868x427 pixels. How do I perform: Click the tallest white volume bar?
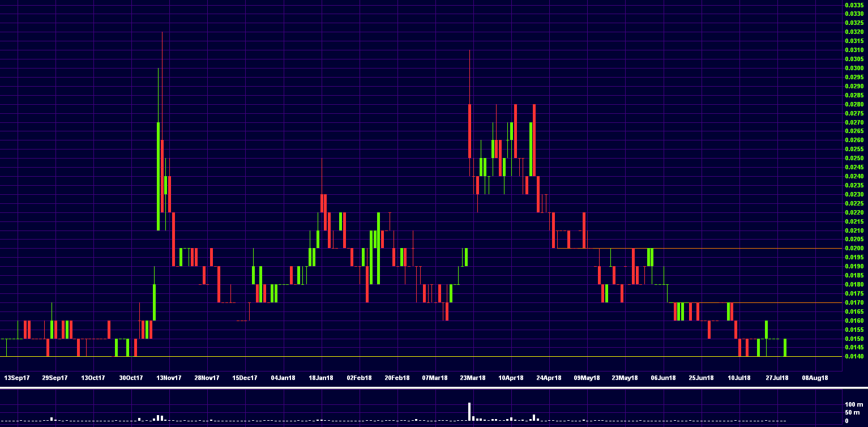(x=470, y=412)
